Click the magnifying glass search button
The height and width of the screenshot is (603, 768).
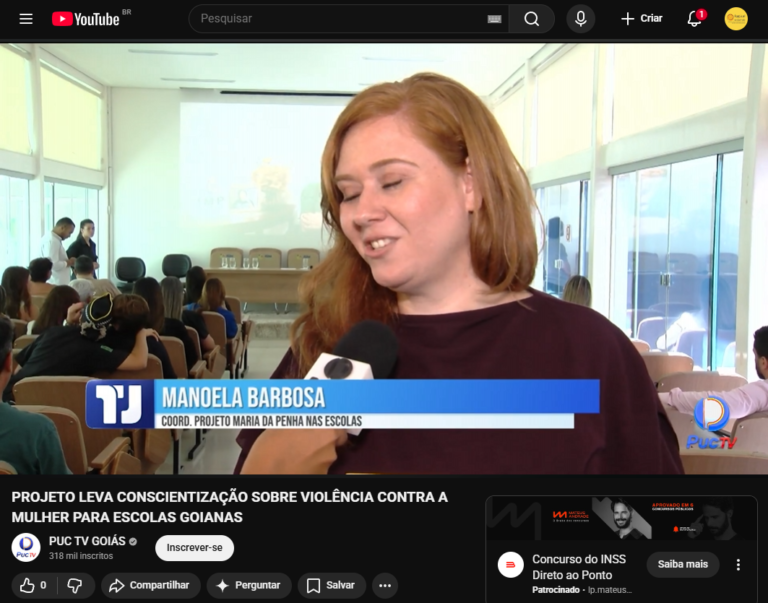pos(531,19)
